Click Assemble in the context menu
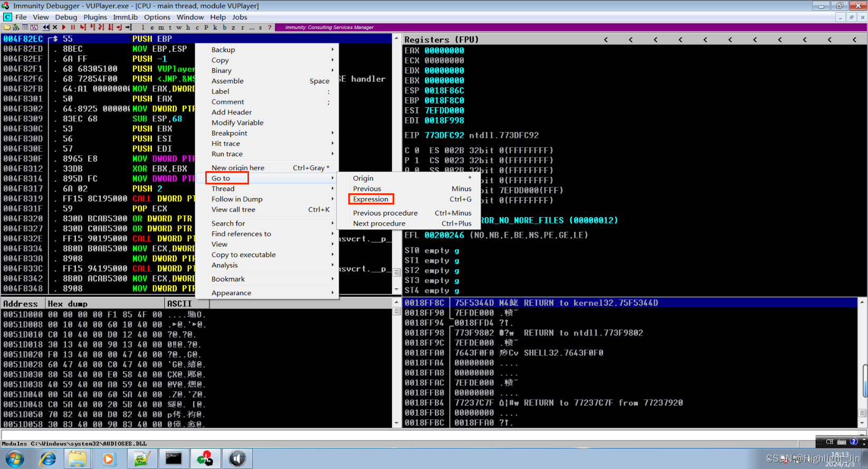 coord(227,81)
